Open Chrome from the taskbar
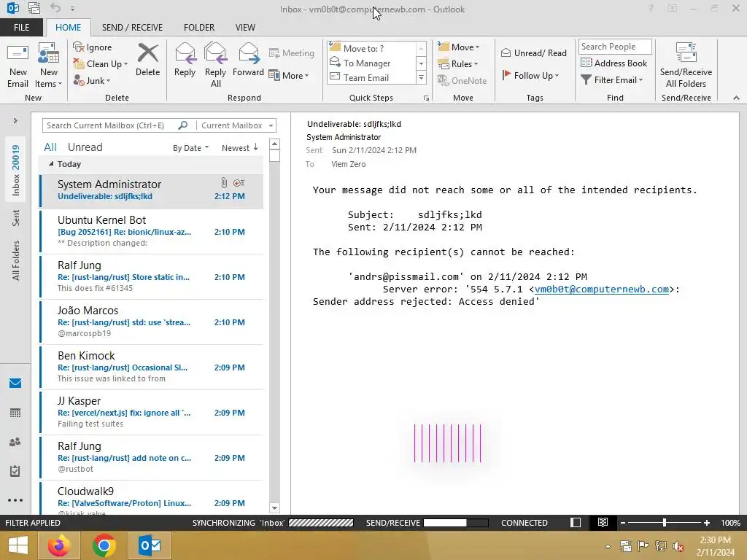This screenshot has width=747, height=560. tap(104, 545)
